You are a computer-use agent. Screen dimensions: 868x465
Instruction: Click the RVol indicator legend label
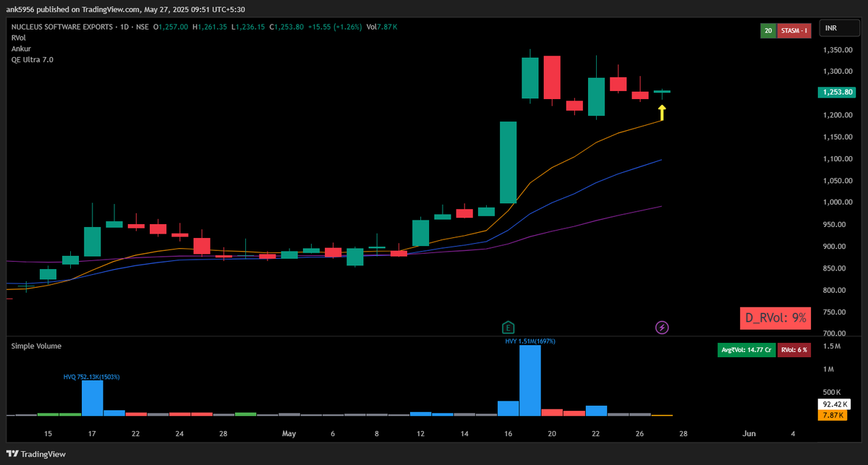pyautogui.click(x=18, y=38)
